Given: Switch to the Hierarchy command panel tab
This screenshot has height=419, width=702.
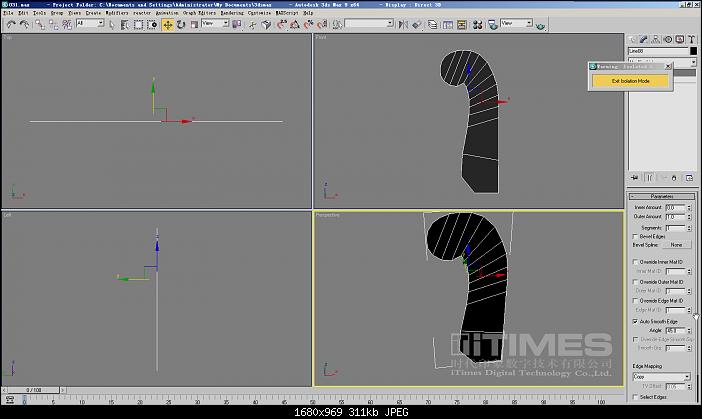Looking at the screenshot, I should tap(655, 39).
